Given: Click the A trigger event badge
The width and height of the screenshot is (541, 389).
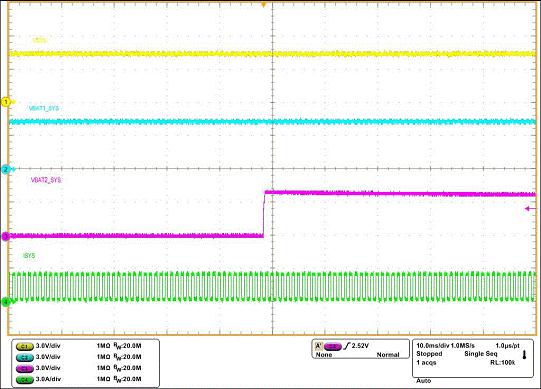Looking at the screenshot, I should coord(319,346).
